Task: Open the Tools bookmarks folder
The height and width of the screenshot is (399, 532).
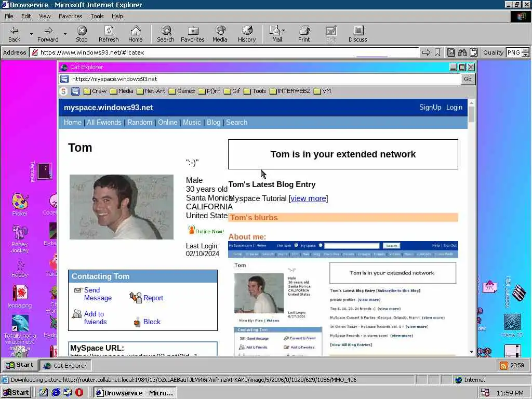Action: click(x=255, y=91)
